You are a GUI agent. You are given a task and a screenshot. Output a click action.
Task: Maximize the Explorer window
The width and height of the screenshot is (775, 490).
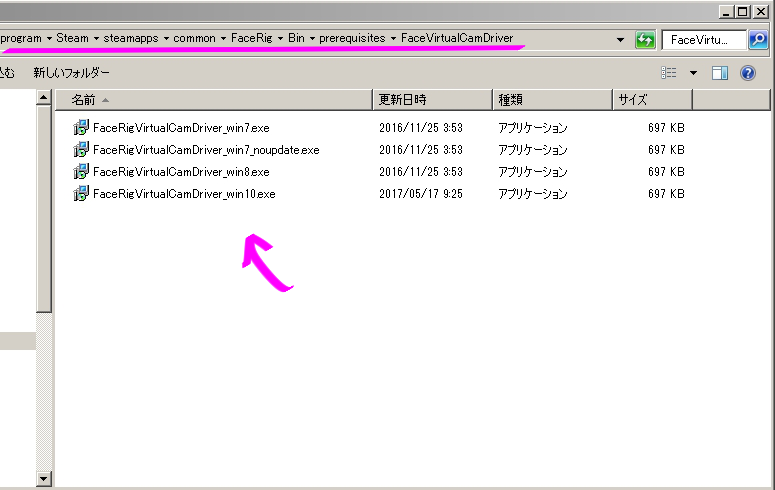[742, 12]
